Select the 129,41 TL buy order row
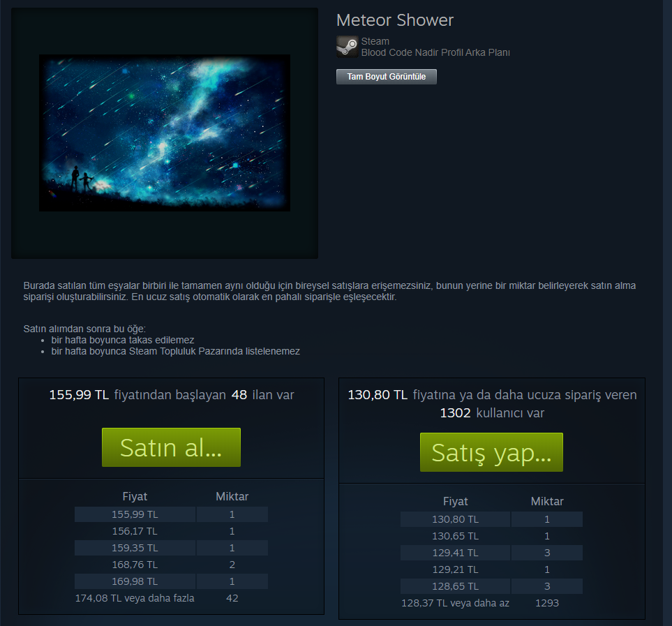Screen dimensions: 672x626 491,553
